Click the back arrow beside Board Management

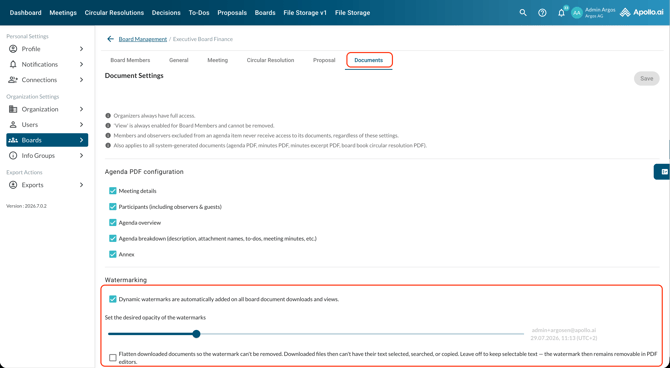(x=110, y=39)
